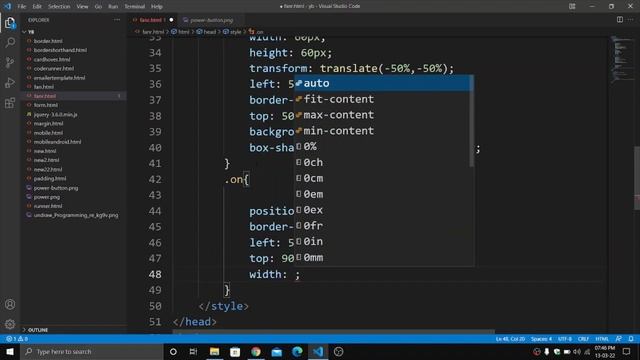Open padding.html in Explorer
640x360 pixels.
pyautogui.click(x=50, y=178)
